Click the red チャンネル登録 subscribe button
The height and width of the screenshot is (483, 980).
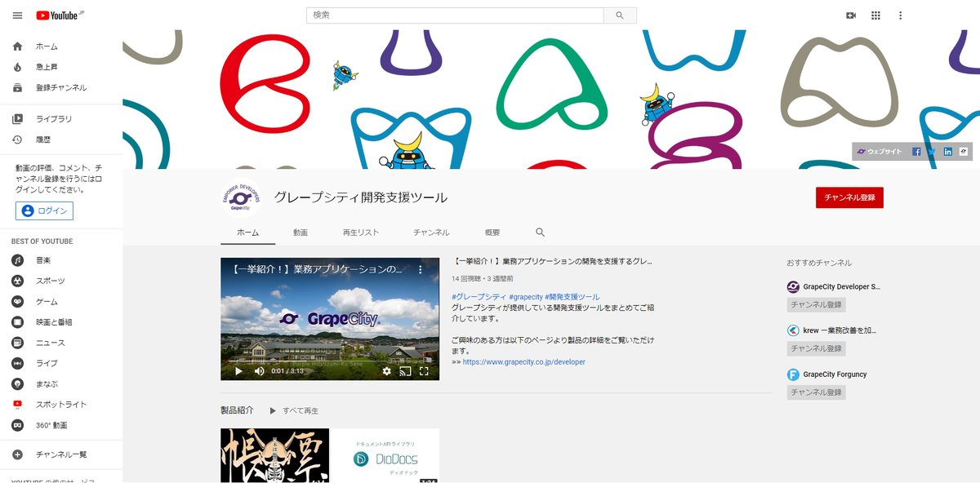[849, 197]
